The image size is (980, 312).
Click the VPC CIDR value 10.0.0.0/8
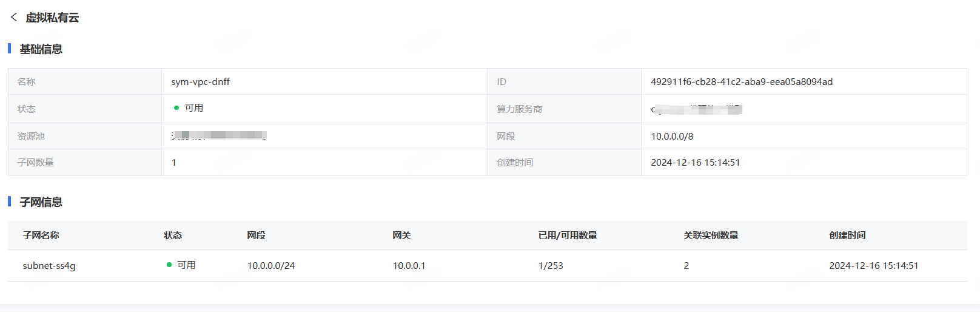672,137
